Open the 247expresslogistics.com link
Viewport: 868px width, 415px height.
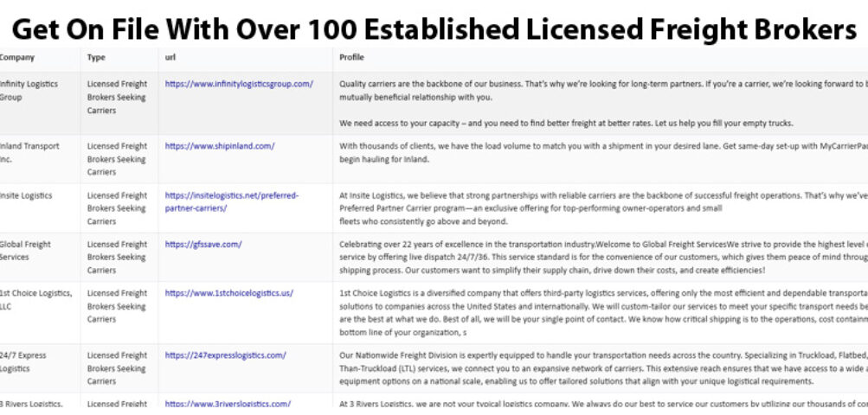[225, 355]
